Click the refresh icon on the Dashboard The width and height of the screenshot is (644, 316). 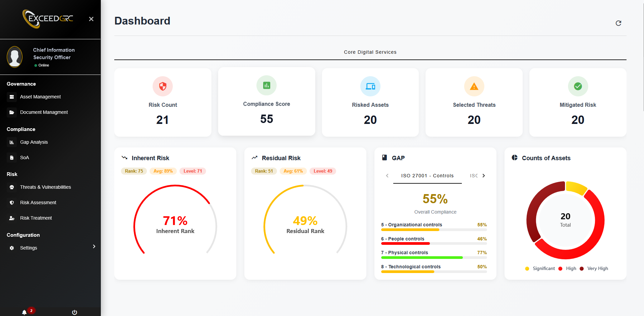point(618,23)
